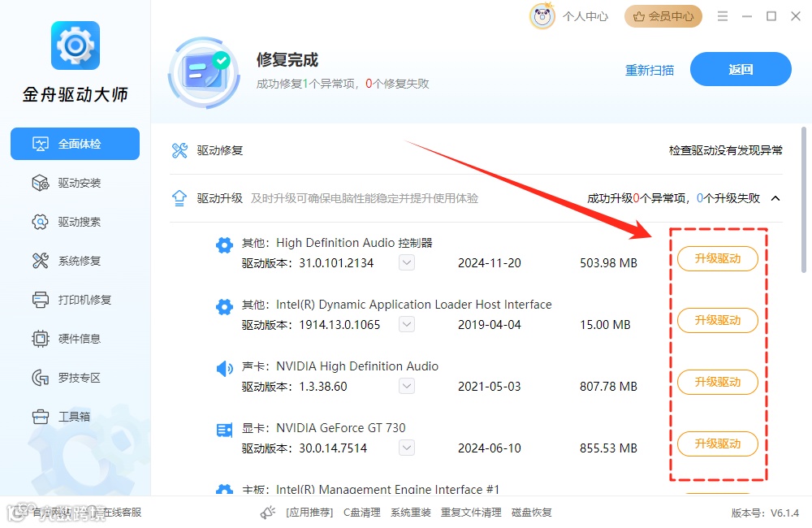Open version dropdown for 1.3.38.60
812x528 pixels.
tap(407, 386)
